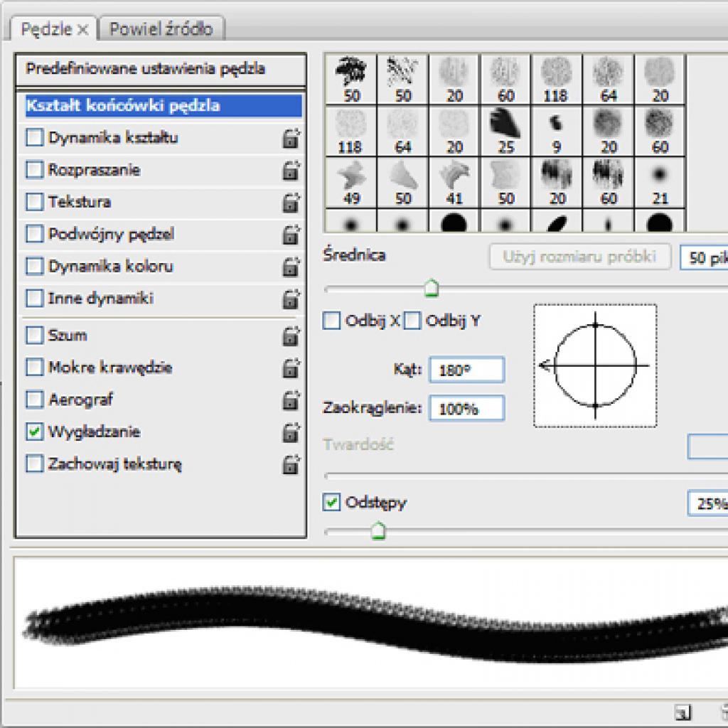Toggle lock icon for Dynamika kształtu
Viewport: 728px width, 728px height.
pyautogui.click(x=291, y=138)
